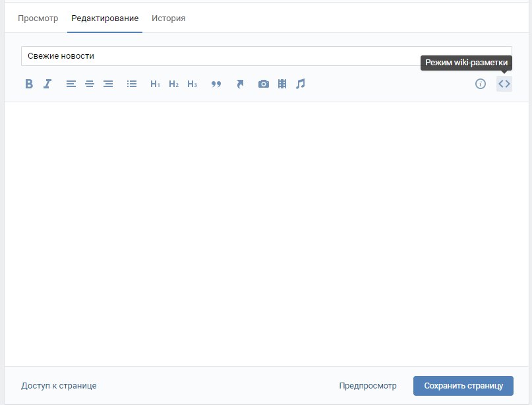Align text to the right

(108, 84)
